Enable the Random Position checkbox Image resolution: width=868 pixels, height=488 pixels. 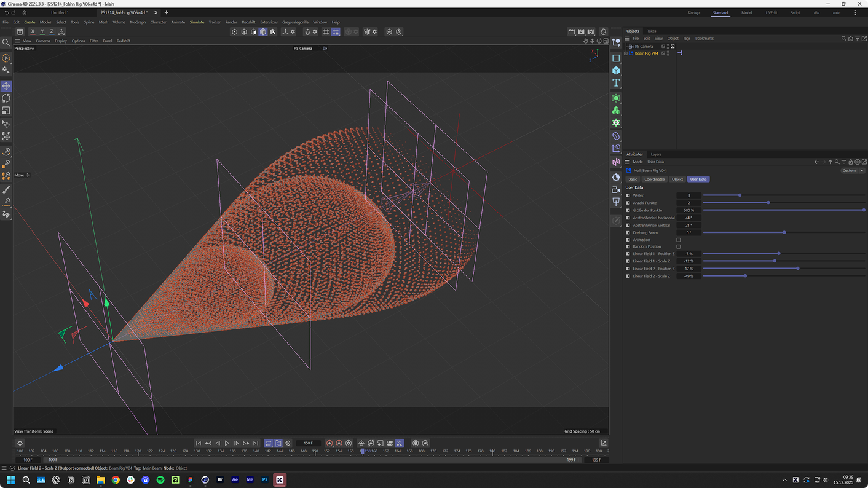679,246
